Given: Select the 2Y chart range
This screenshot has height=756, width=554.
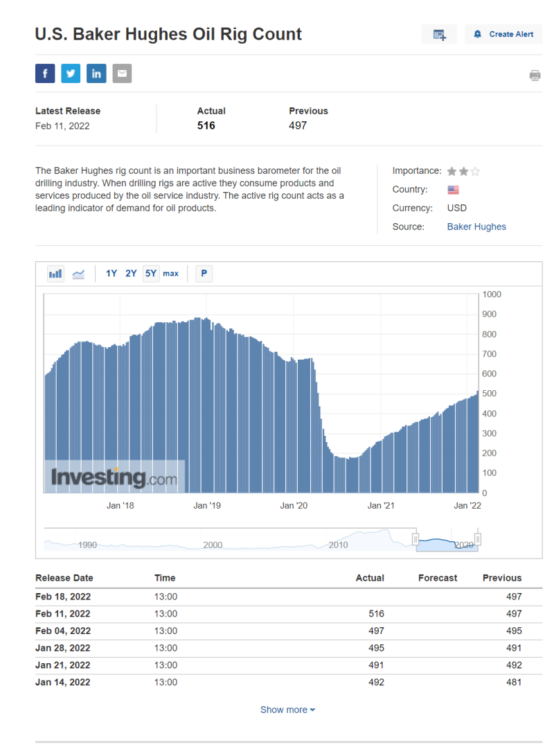Looking at the screenshot, I should tap(131, 274).
